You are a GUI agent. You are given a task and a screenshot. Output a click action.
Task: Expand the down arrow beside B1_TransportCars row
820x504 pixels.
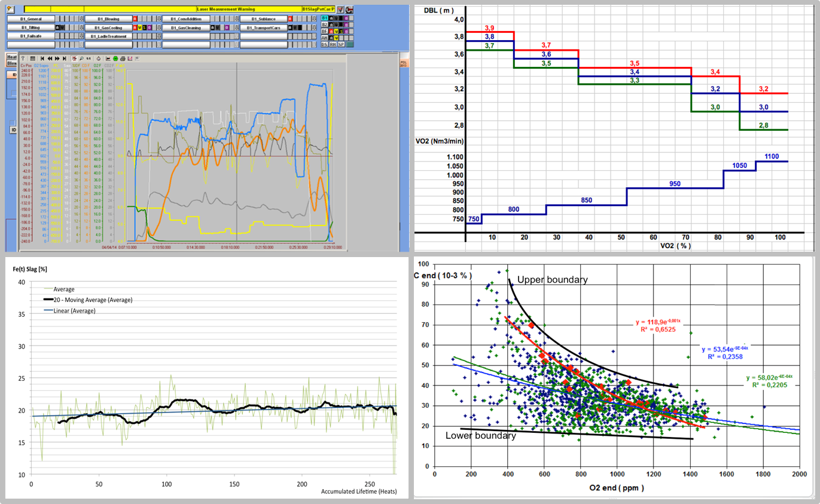pos(314,28)
